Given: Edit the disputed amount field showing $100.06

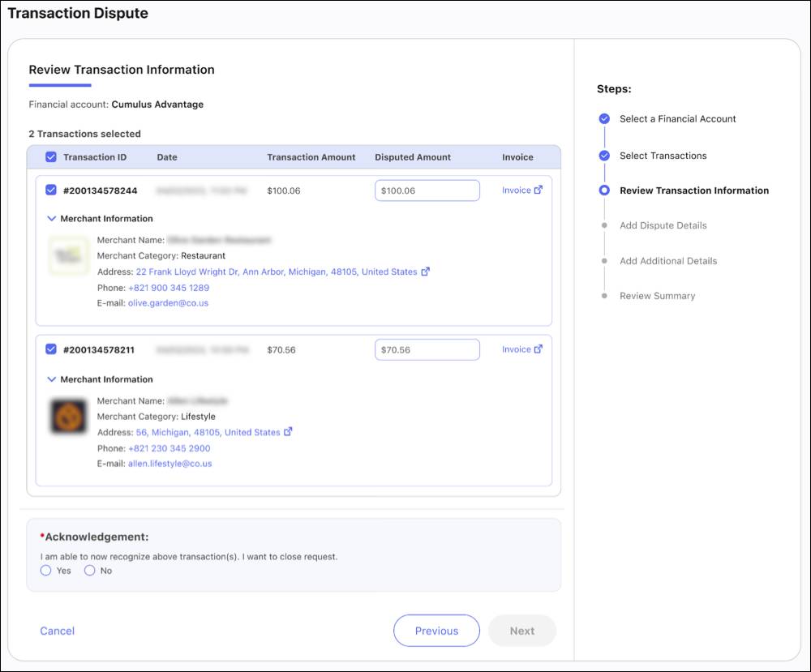Looking at the screenshot, I should pos(427,190).
